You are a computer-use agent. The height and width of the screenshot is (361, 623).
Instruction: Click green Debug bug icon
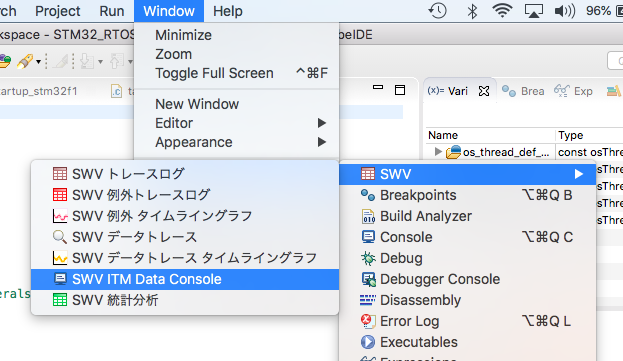pos(368,258)
